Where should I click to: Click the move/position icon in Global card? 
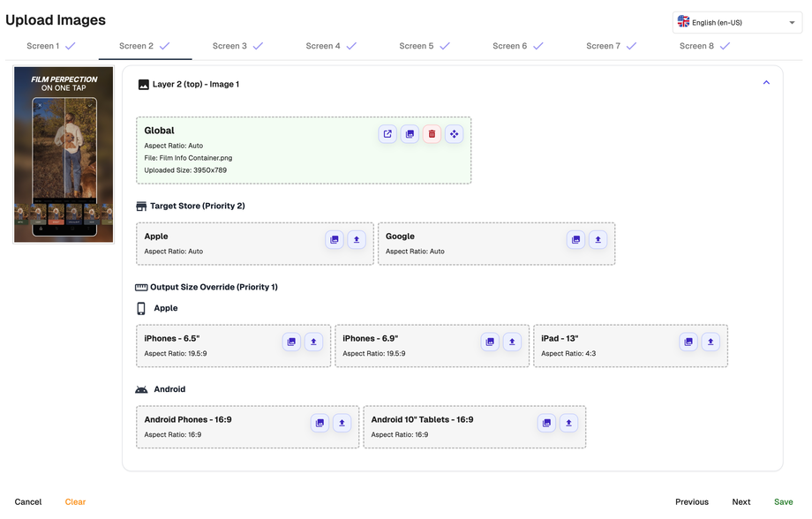pos(454,134)
